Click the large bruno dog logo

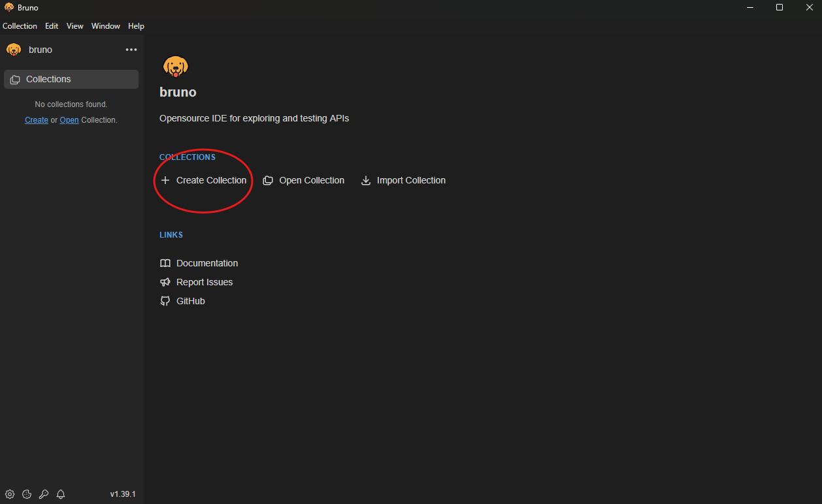pyautogui.click(x=175, y=66)
